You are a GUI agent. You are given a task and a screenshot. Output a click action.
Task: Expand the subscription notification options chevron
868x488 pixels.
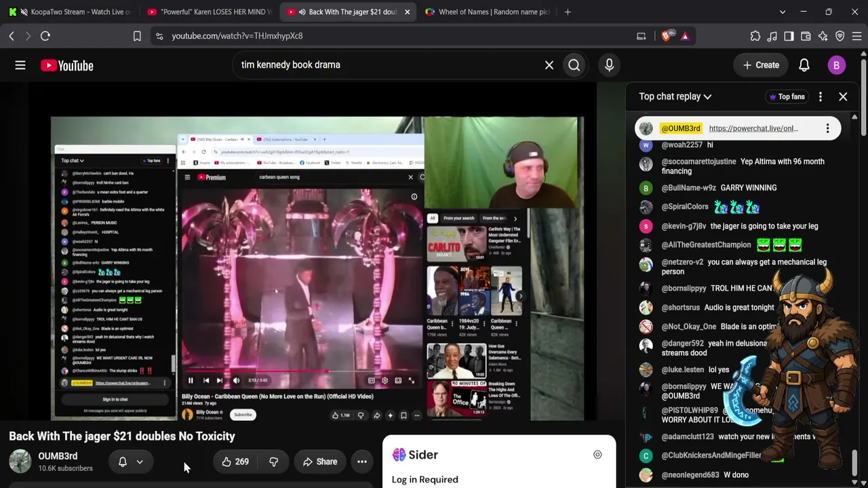click(140, 462)
